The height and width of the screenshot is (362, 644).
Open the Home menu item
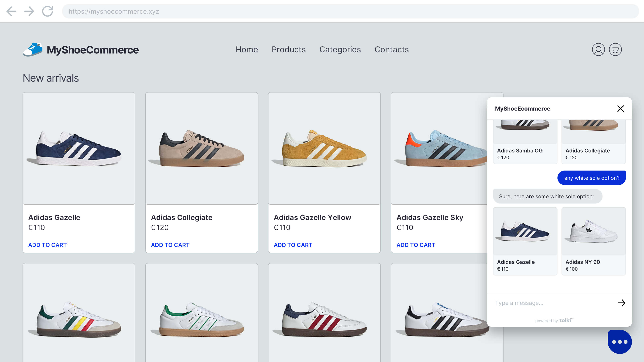pyautogui.click(x=247, y=49)
